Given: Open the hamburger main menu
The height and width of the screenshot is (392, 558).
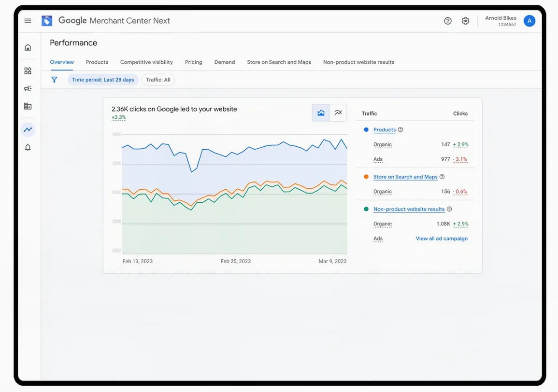Looking at the screenshot, I should click(x=28, y=21).
